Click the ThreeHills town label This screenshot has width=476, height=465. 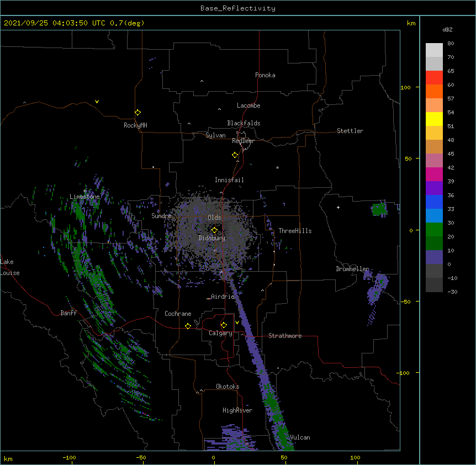coord(295,231)
